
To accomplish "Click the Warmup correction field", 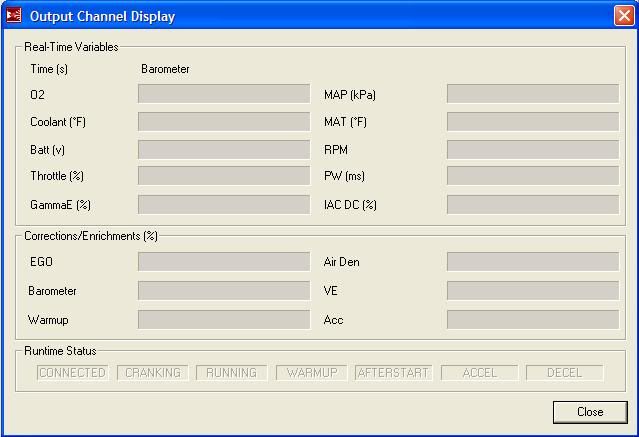I will (224, 319).
